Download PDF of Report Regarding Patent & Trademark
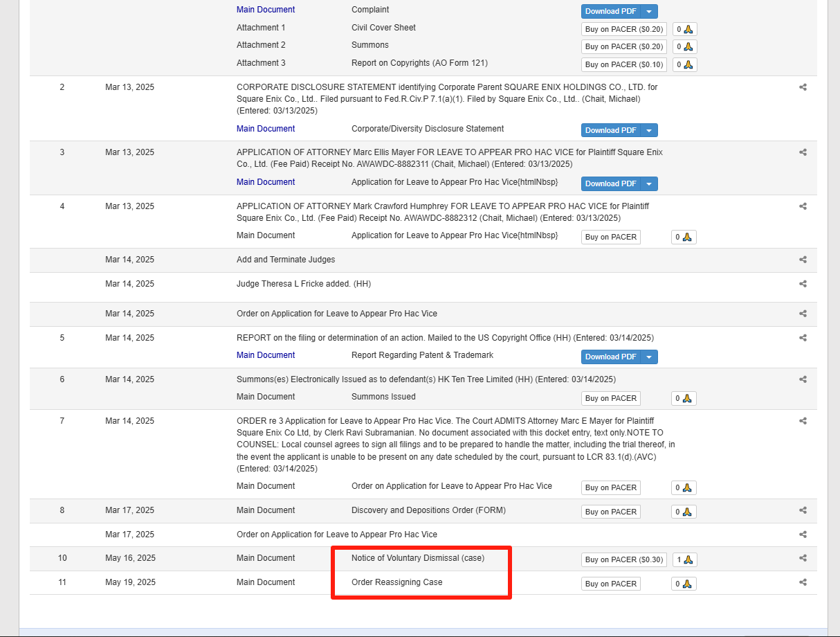Image resolution: width=840 pixels, height=637 pixels. point(611,357)
